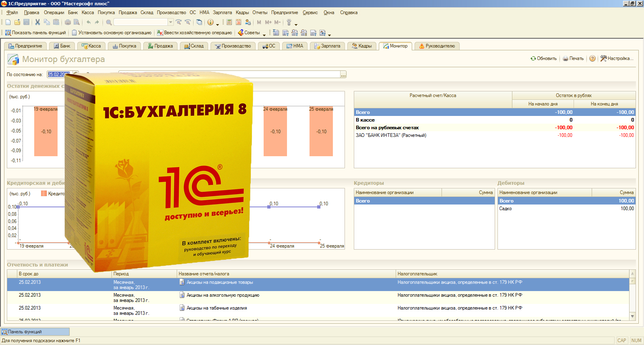644x345 pixels.
Task: Open the Производство menu
Action: pyautogui.click(x=171, y=12)
